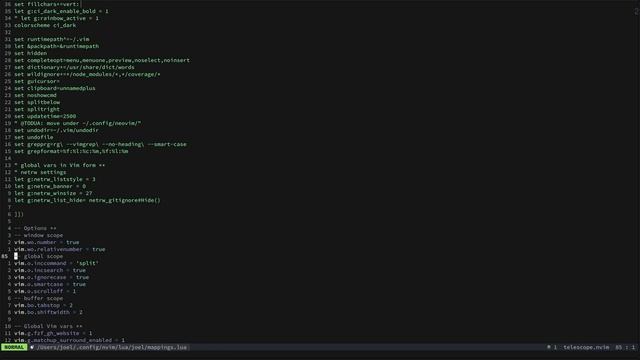Click the line 'set undofile'
Viewport: 640px width, 360px height.
pyautogui.click(x=34, y=137)
